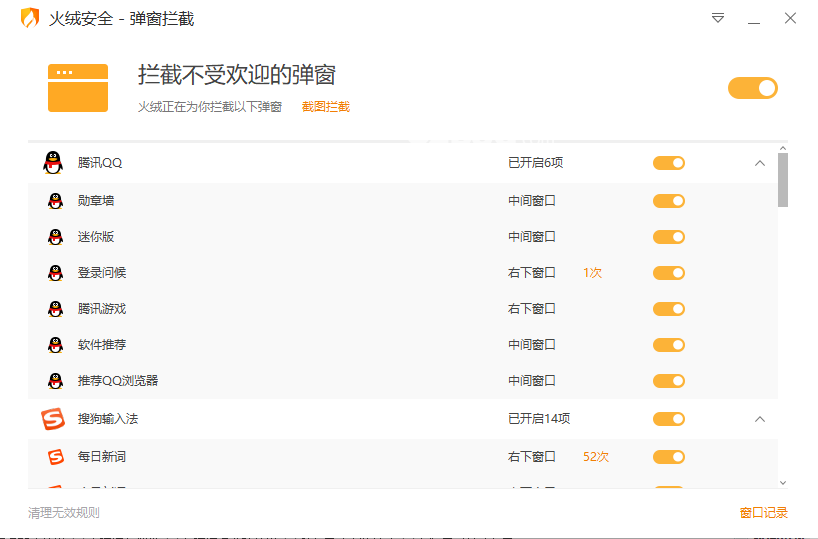The image size is (818, 539).
Task: Click the 52次 block count
Action: [x=596, y=457]
